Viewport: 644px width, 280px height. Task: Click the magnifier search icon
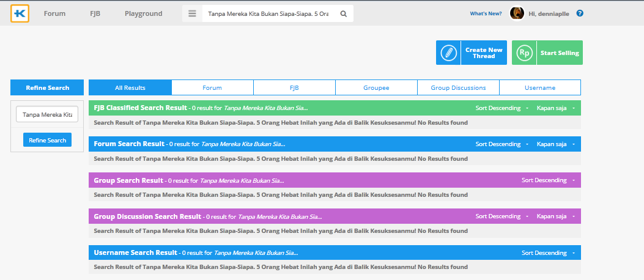point(343,13)
